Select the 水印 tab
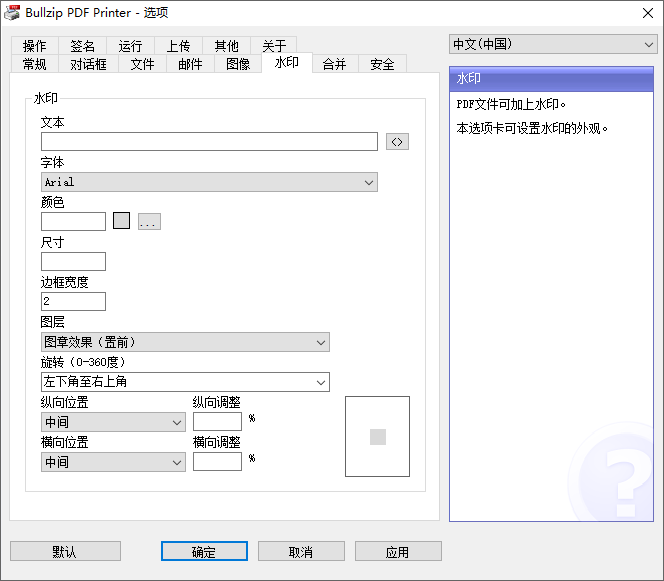This screenshot has width=664, height=581. [287, 63]
